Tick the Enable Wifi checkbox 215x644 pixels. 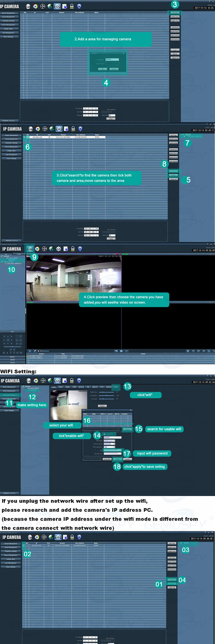[x=104, y=434]
